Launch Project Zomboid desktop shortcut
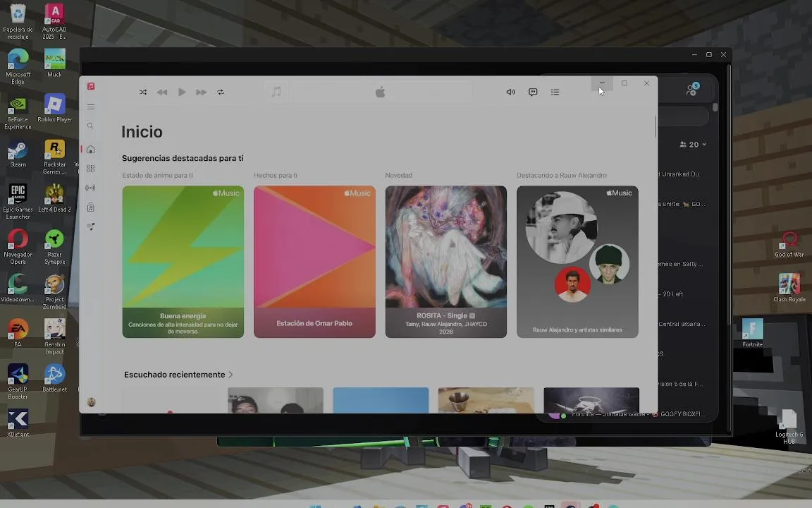Image resolution: width=812 pixels, height=508 pixels. click(x=54, y=291)
